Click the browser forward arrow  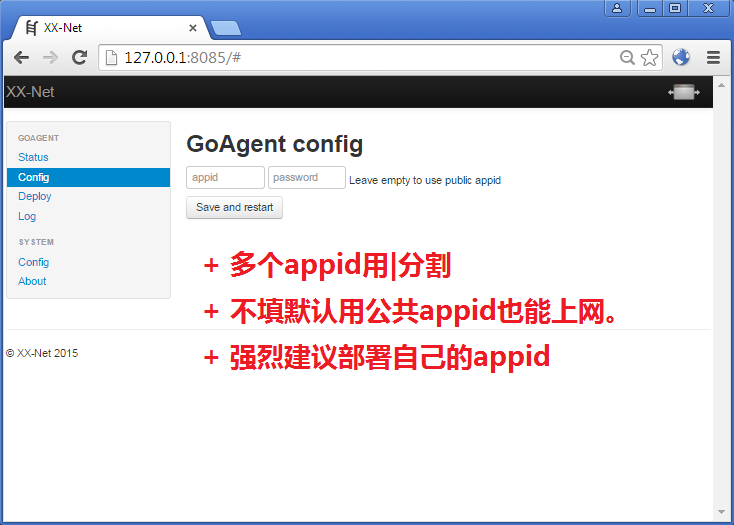50,58
